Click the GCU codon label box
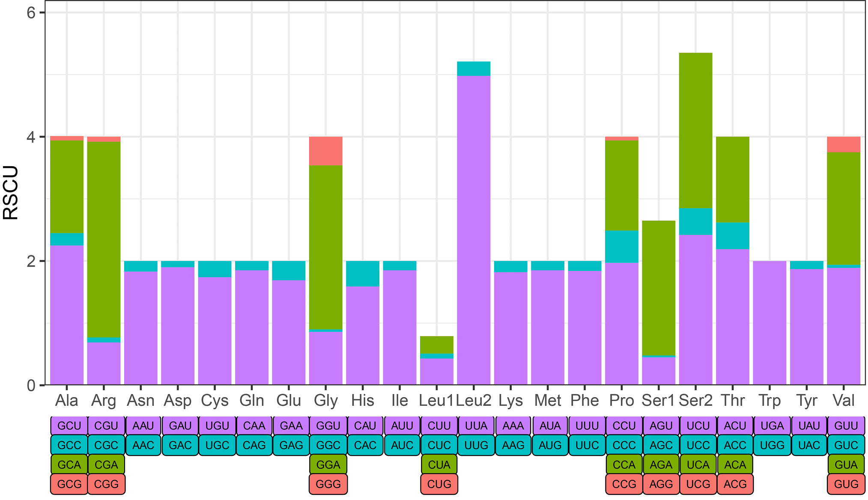Screen dimensions: 868x500 (69, 426)
